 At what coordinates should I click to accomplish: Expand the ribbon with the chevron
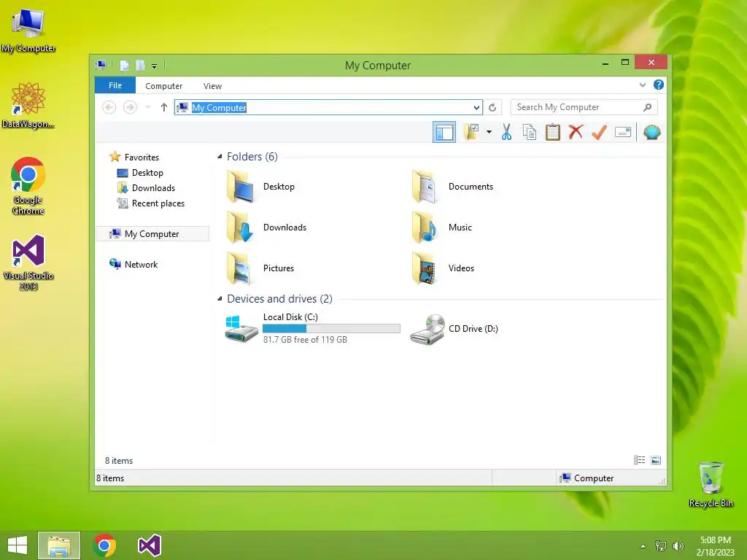pyautogui.click(x=642, y=85)
